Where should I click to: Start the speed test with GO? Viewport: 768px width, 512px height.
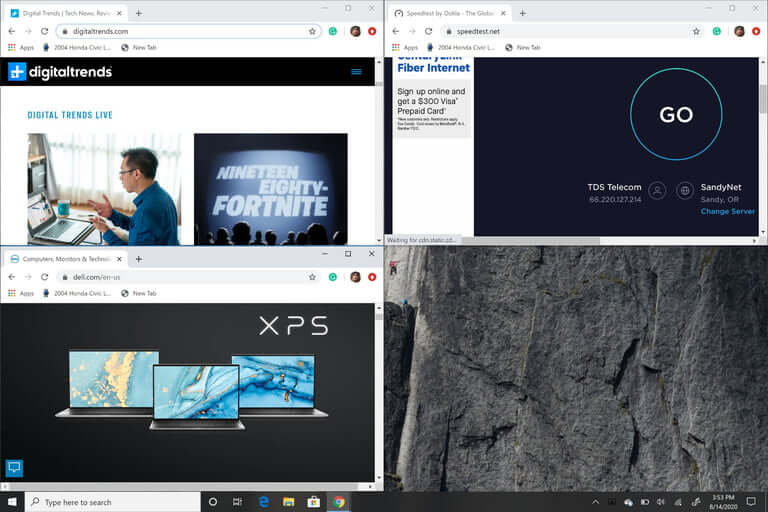(676, 115)
